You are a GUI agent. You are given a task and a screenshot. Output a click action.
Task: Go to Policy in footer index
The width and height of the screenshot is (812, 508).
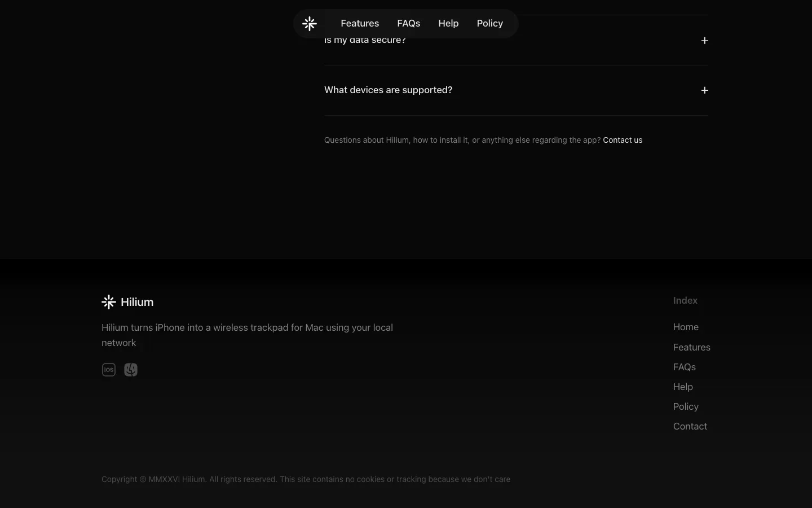pos(686,406)
